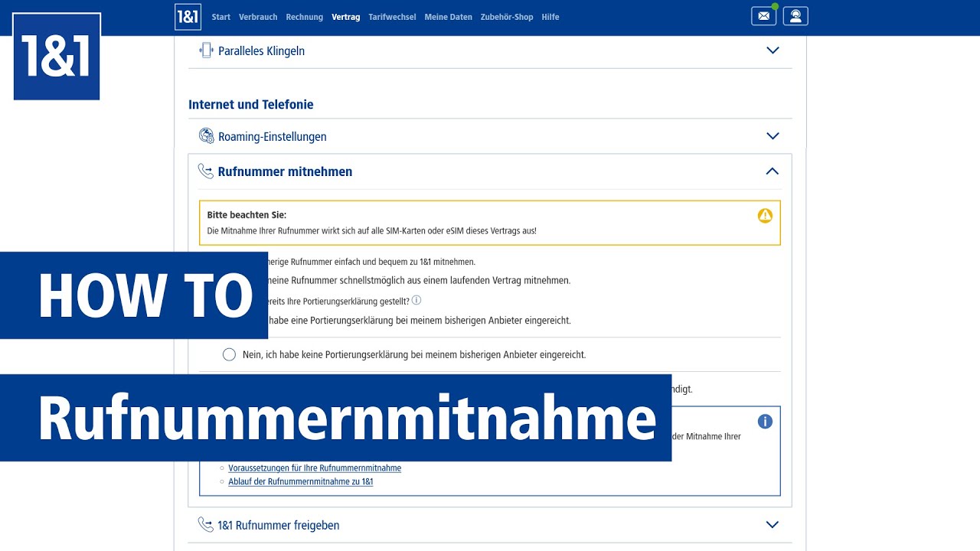Open the user account profile icon
Screen dimensions: 980x551
pyautogui.click(x=795, y=16)
